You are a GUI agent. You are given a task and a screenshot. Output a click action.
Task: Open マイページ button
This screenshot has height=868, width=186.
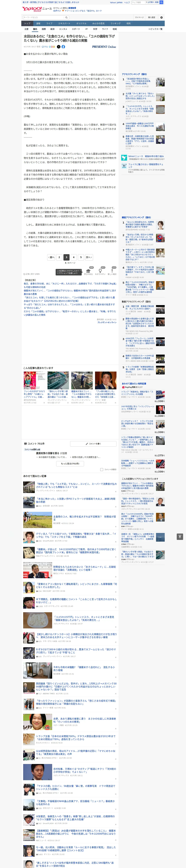coord(139,18)
